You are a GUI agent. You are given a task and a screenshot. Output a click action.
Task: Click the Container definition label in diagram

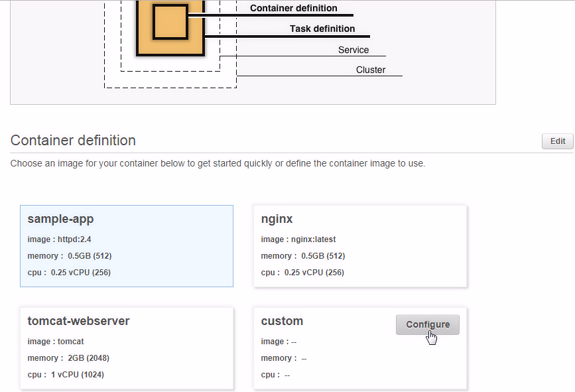click(x=293, y=8)
